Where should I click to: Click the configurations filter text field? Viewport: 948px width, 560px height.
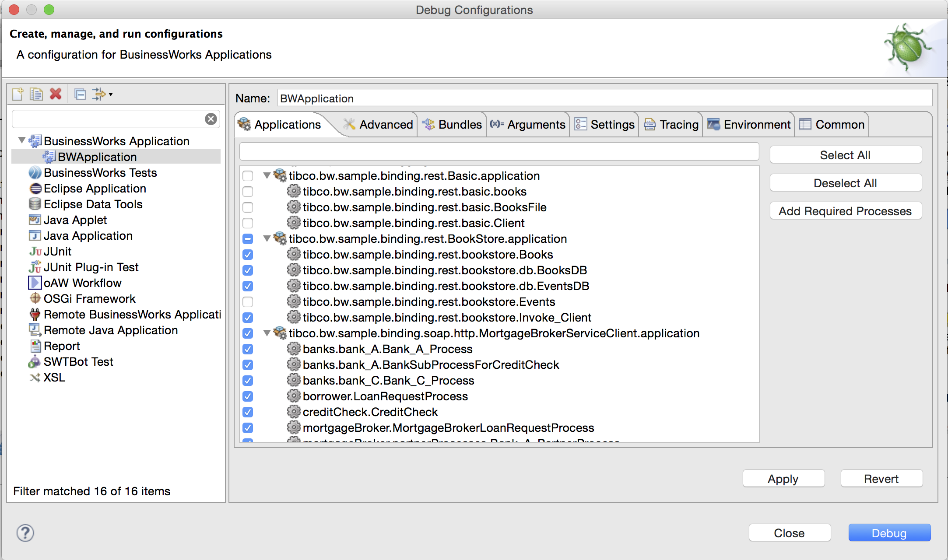[116, 119]
